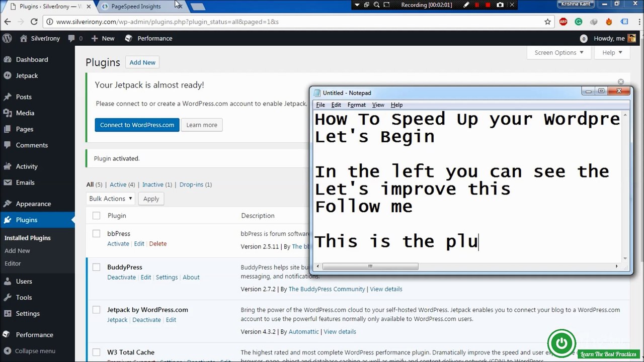The width and height of the screenshot is (644, 362).
Task: Bookmark this page with the star icon
Action: point(548,22)
